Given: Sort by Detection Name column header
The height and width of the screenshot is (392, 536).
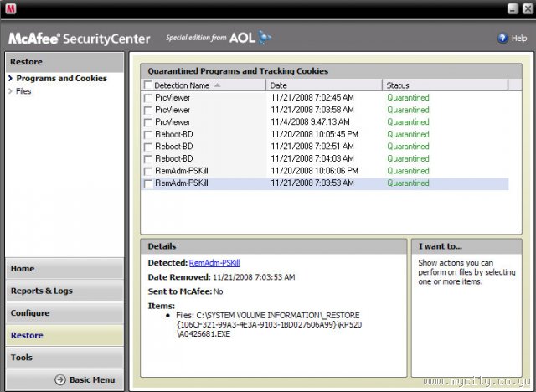Looking at the screenshot, I should pos(204,85).
